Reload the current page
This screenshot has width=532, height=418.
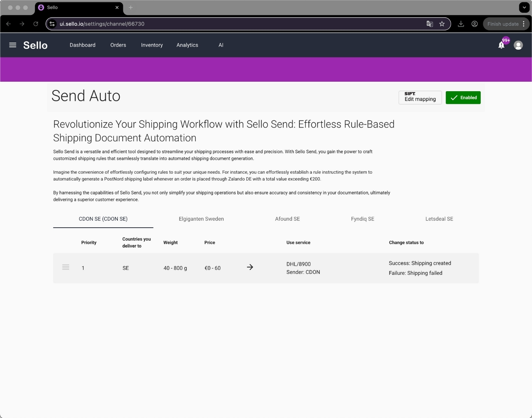(36, 24)
